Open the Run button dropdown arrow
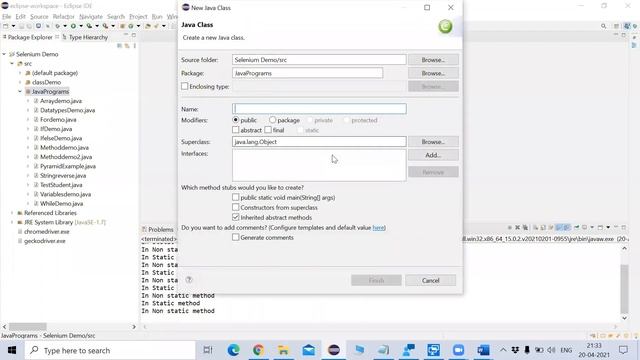Screen dimensions: 640x360 pos(81,26)
